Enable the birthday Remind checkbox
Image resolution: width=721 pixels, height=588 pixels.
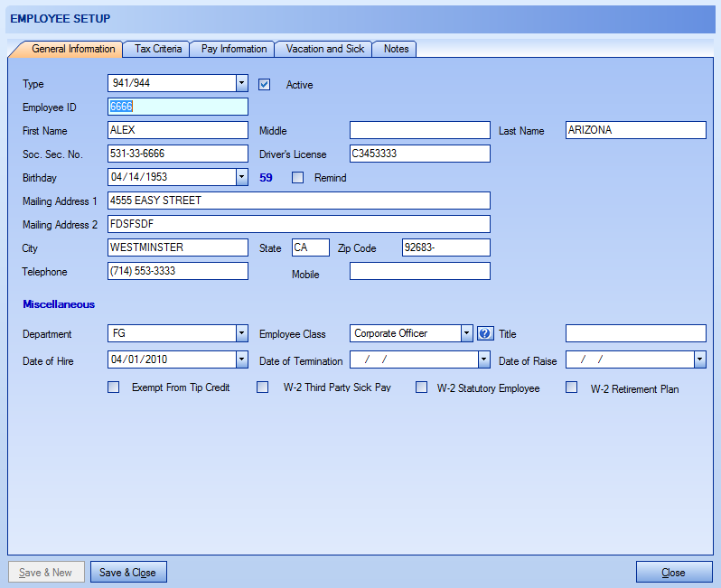[x=298, y=178]
